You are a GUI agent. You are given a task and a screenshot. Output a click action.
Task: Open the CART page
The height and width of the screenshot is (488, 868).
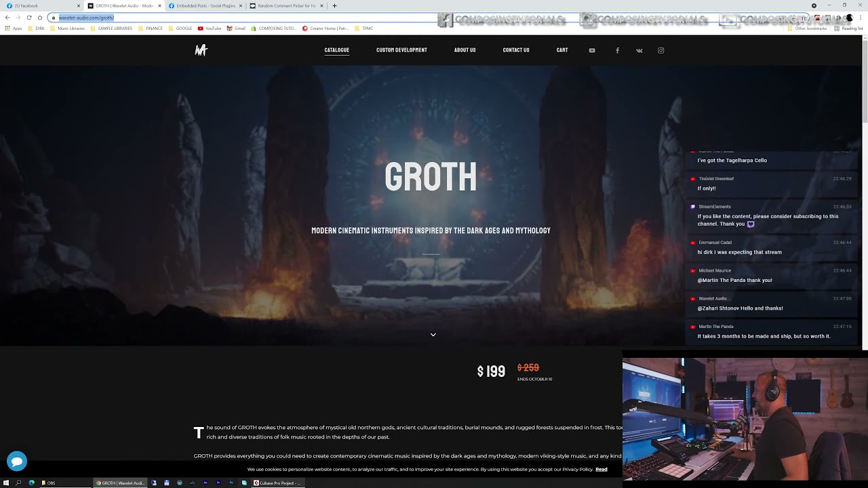pyautogui.click(x=562, y=50)
